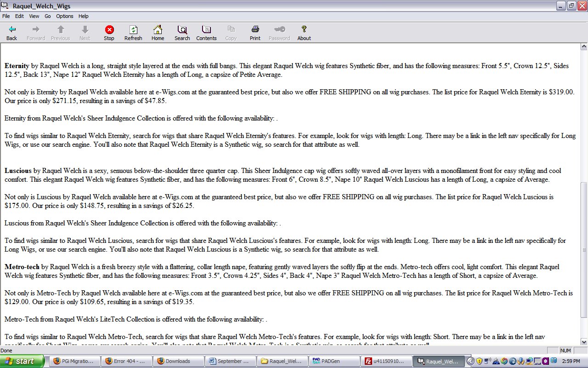Click the red Stop icon
588x368 pixels.
pos(109,30)
